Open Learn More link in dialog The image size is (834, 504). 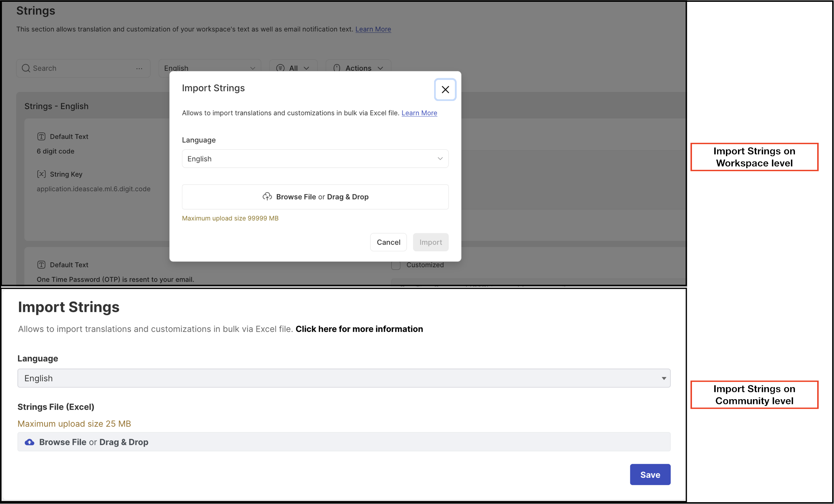point(419,113)
